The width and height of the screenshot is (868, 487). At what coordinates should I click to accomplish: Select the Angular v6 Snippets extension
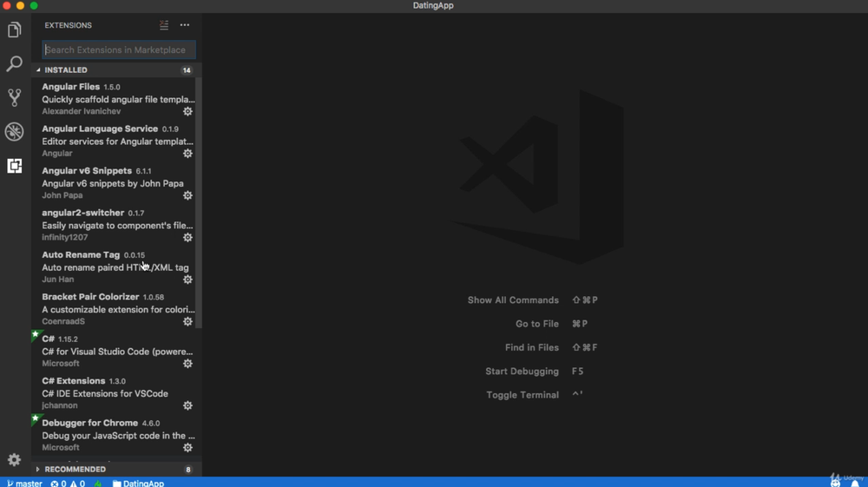coord(114,182)
